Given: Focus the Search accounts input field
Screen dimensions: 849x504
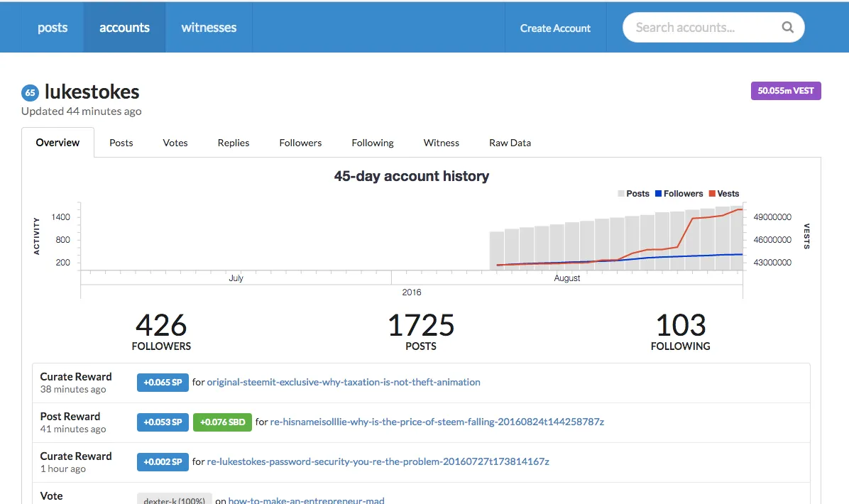Looking at the screenshot, I should point(713,27).
